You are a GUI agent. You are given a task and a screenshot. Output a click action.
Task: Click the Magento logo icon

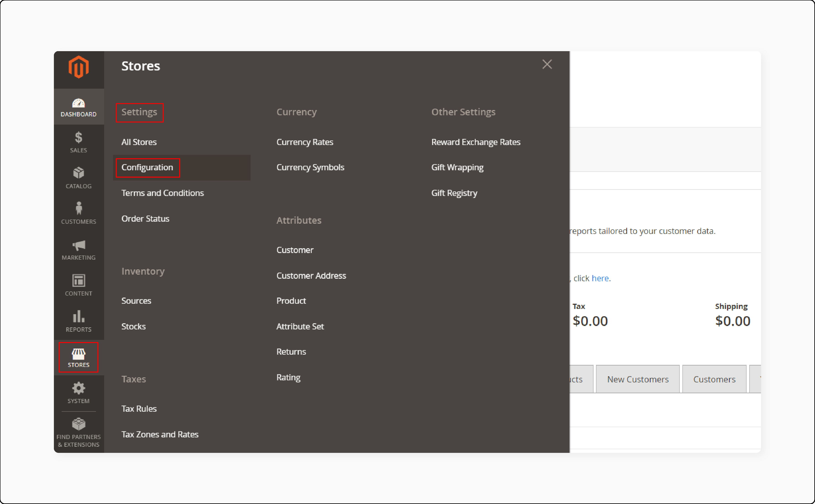pos(79,67)
